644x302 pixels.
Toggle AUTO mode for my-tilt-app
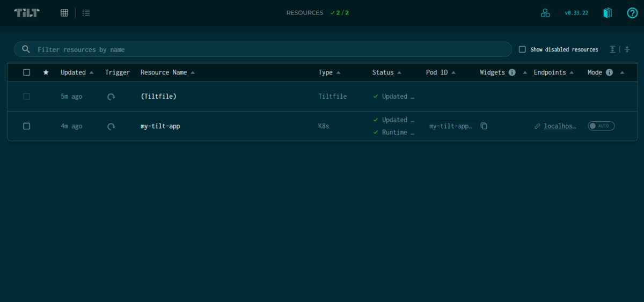tap(601, 126)
